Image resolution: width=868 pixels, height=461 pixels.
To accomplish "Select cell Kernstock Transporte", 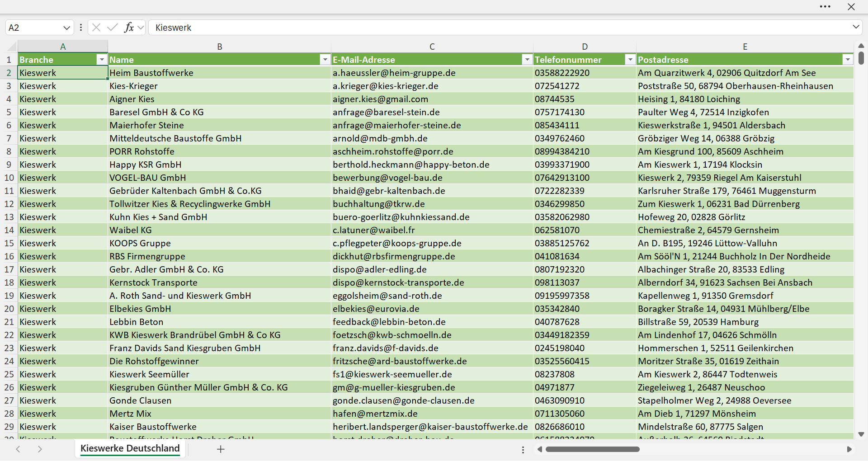I will 220,282.
